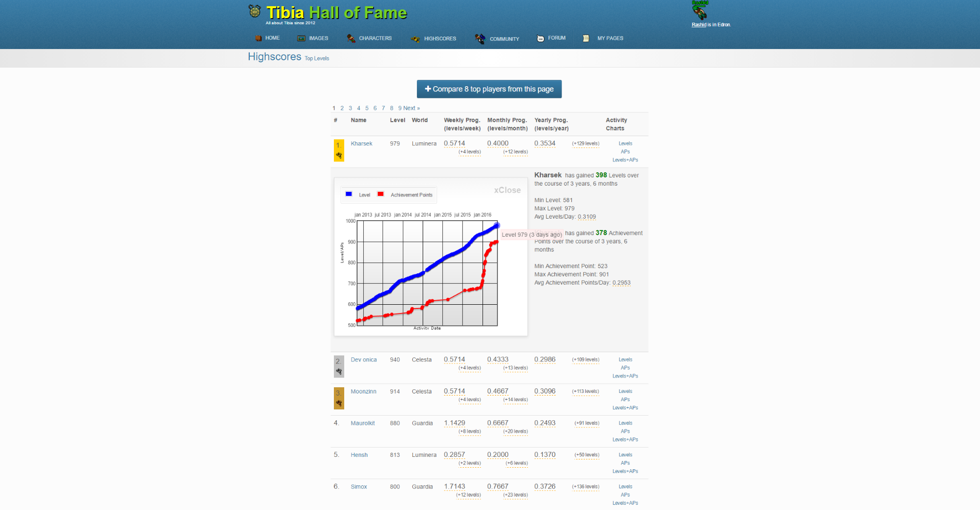The height and width of the screenshot is (510, 980).
Task: Open Dev onica's character profile
Action: (363, 360)
